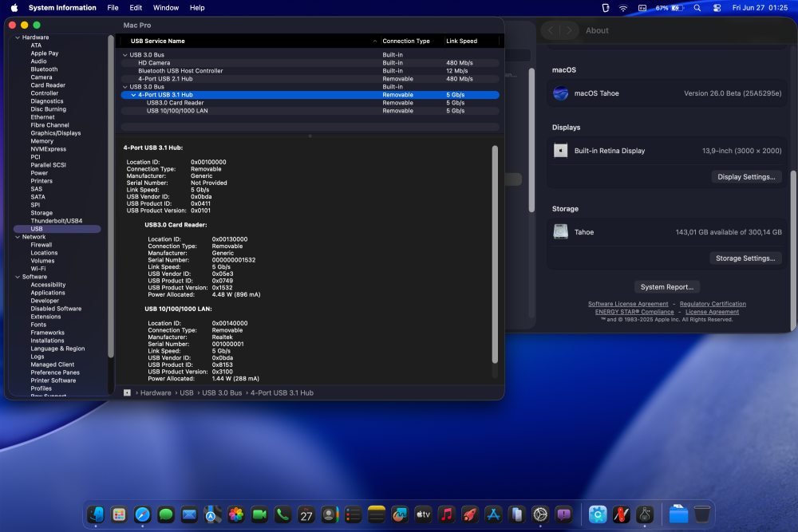Go back in the About window
The image size is (798, 532).
pos(551,30)
